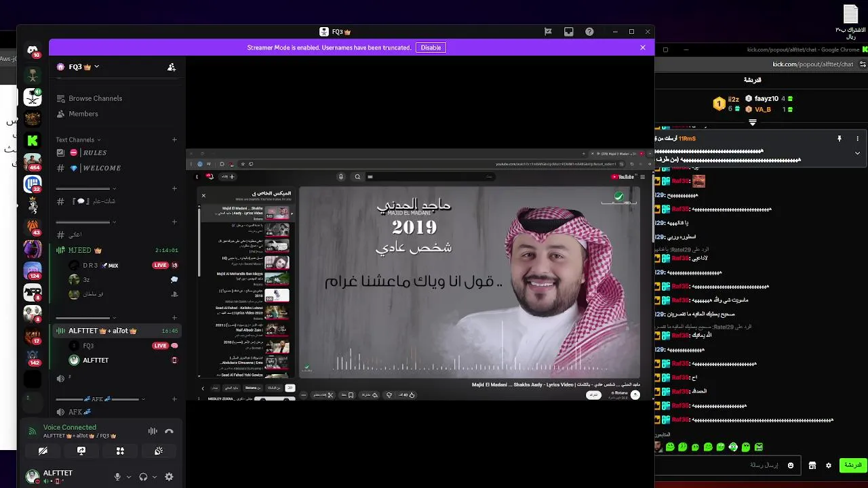Open the desktop text file icon
The image size is (868, 488).
(x=850, y=21)
